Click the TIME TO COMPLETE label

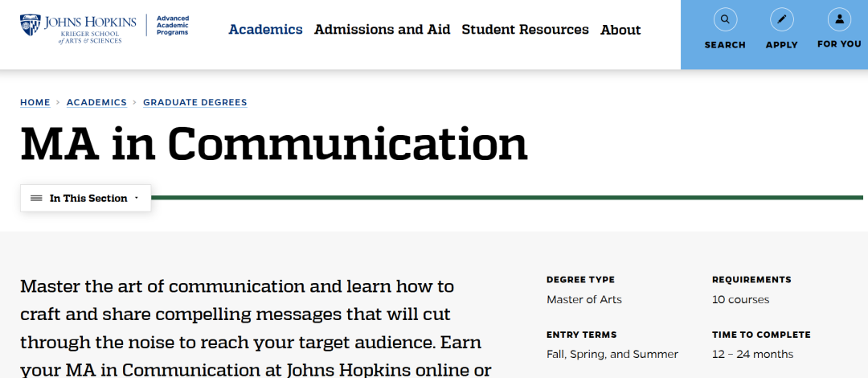[761, 335]
